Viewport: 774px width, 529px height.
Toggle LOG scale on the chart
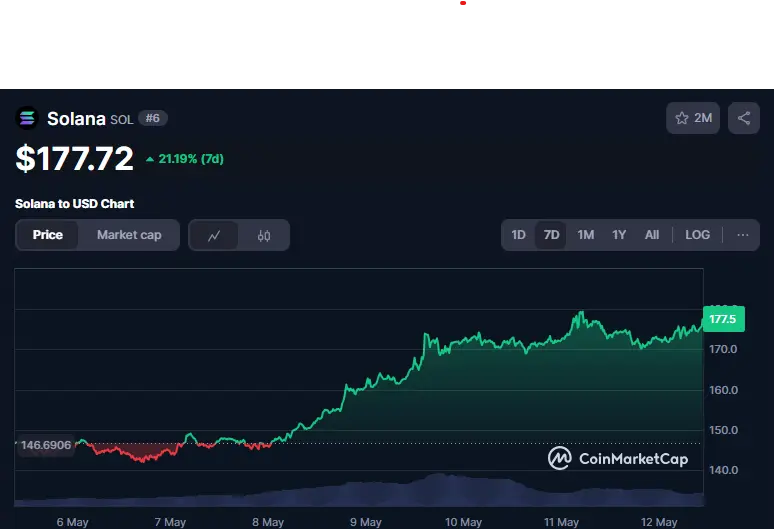click(697, 235)
